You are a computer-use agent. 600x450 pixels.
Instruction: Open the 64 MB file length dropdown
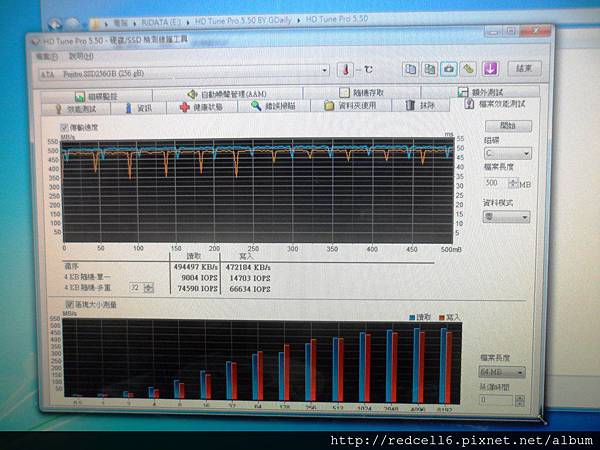point(502,372)
